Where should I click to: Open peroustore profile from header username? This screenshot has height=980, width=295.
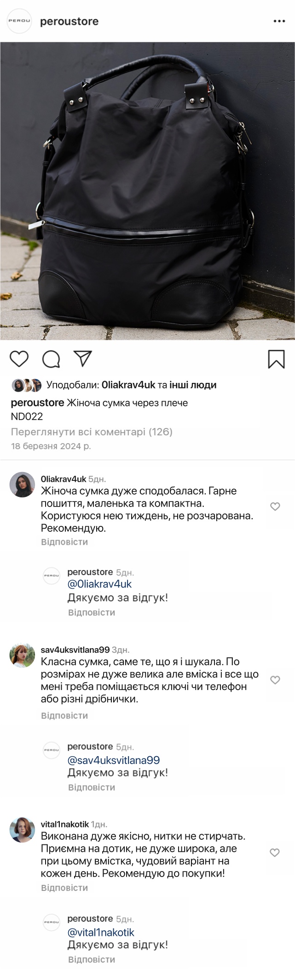[69, 22]
